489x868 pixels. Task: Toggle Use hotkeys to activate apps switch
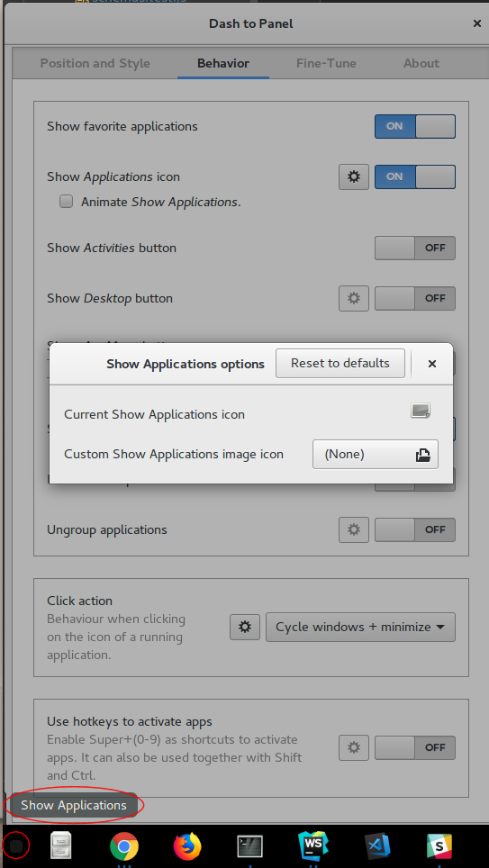(415, 748)
